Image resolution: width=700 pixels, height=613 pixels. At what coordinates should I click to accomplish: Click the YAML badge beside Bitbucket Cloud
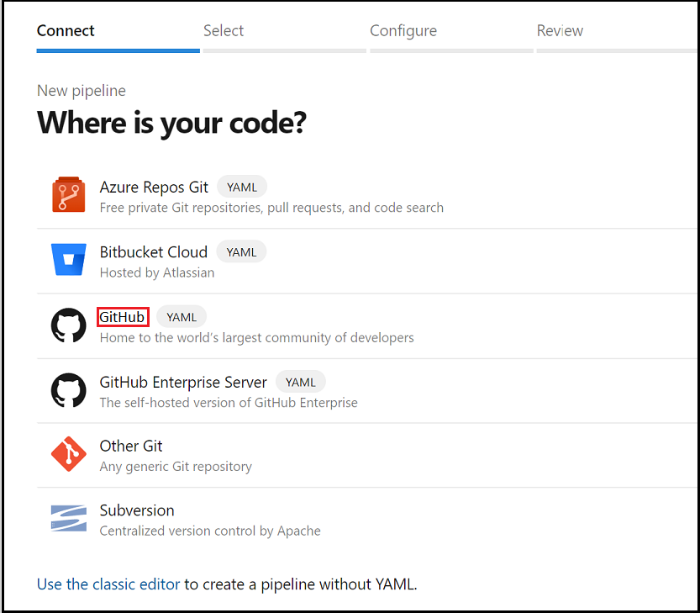pos(241,251)
